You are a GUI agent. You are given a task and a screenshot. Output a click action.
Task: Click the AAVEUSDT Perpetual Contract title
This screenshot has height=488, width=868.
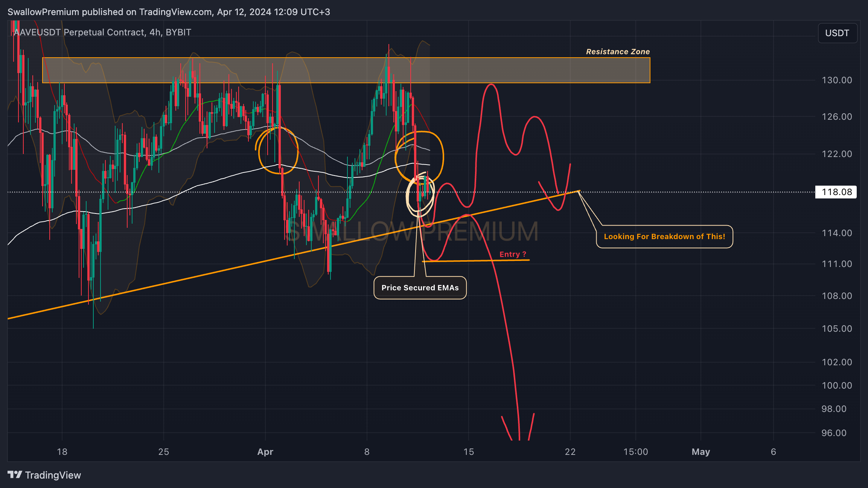[102, 32]
